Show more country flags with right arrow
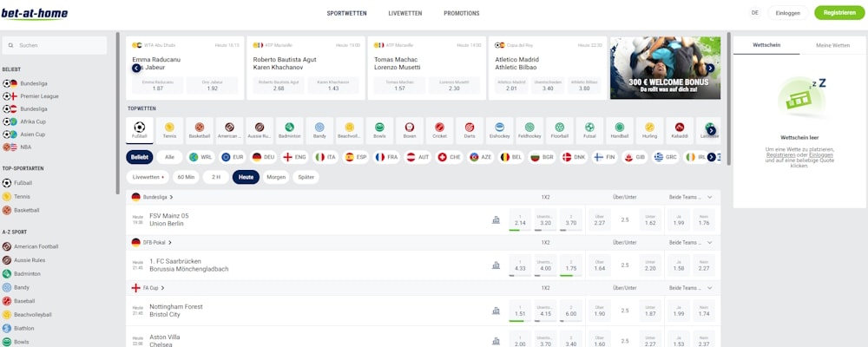This screenshot has height=347, width=868. pyautogui.click(x=712, y=157)
